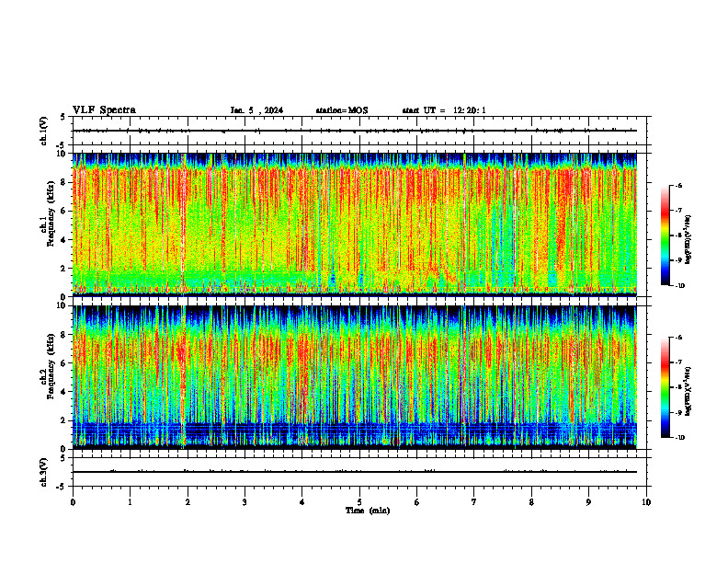The image size is (728, 563).
Task: Click the "-7" label on ch.2 color bar
Action: tap(679, 362)
